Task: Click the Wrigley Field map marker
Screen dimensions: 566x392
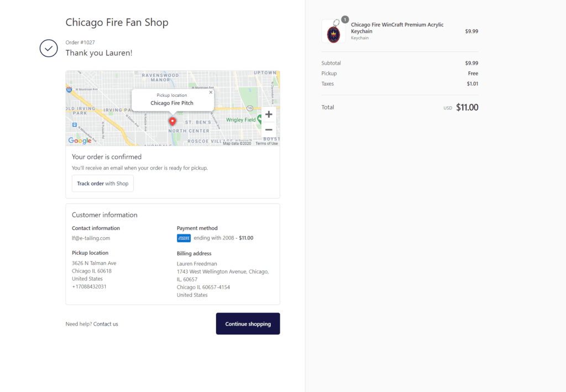Action: [259, 120]
